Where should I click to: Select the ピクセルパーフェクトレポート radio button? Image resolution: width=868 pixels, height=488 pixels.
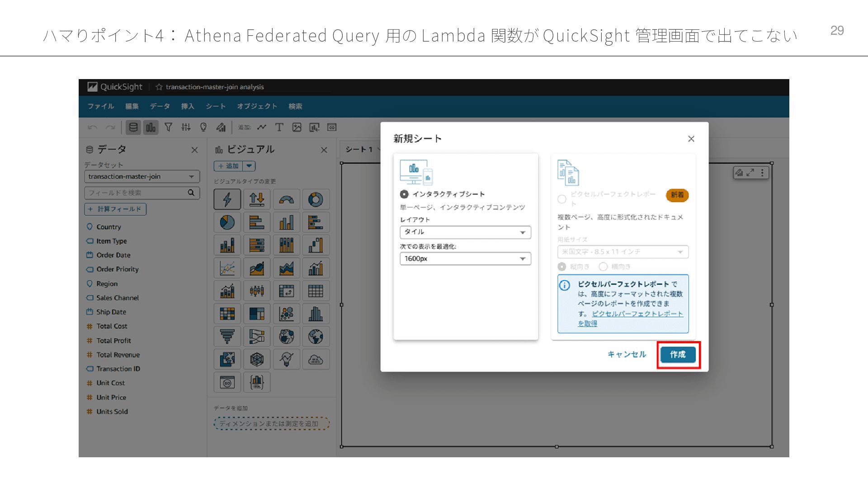pos(561,199)
